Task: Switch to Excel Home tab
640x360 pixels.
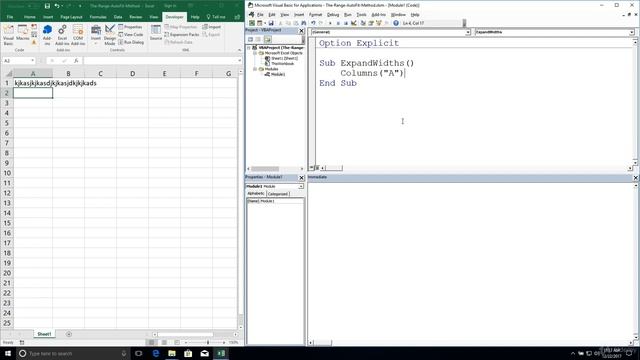Action: click(29, 17)
